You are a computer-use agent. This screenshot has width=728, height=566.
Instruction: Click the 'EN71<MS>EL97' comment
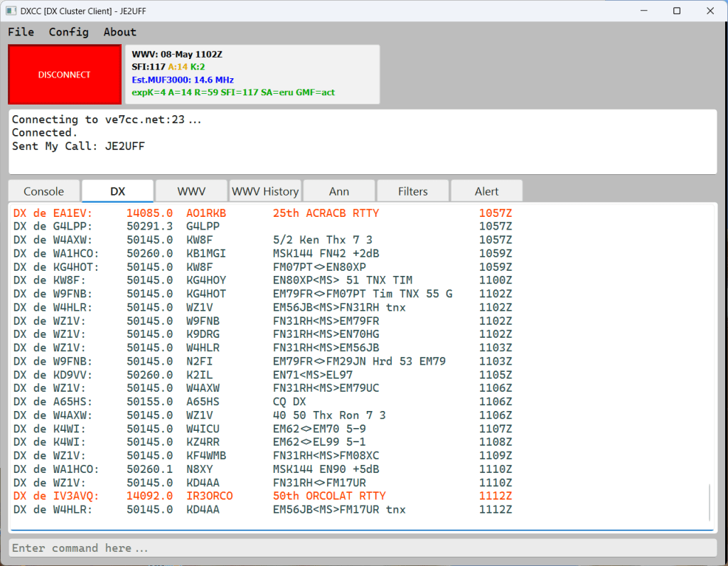(x=313, y=375)
